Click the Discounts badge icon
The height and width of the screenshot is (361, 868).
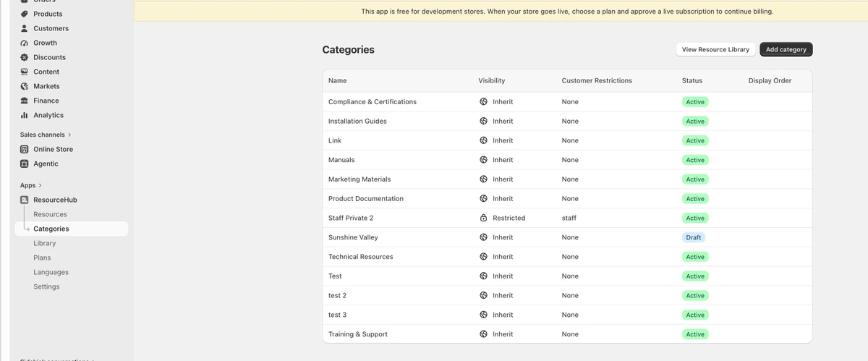tap(24, 57)
